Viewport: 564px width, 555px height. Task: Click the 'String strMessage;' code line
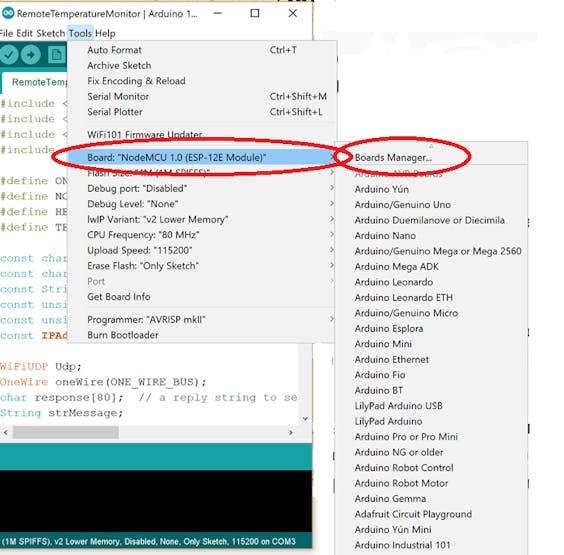(x=62, y=413)
